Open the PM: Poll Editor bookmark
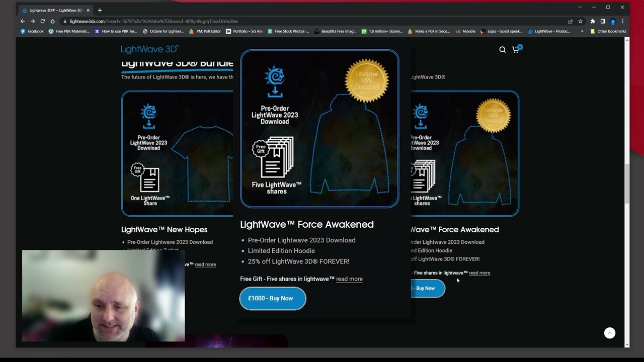Viewport: 644px width, 362px height. [x=205, y=31]
